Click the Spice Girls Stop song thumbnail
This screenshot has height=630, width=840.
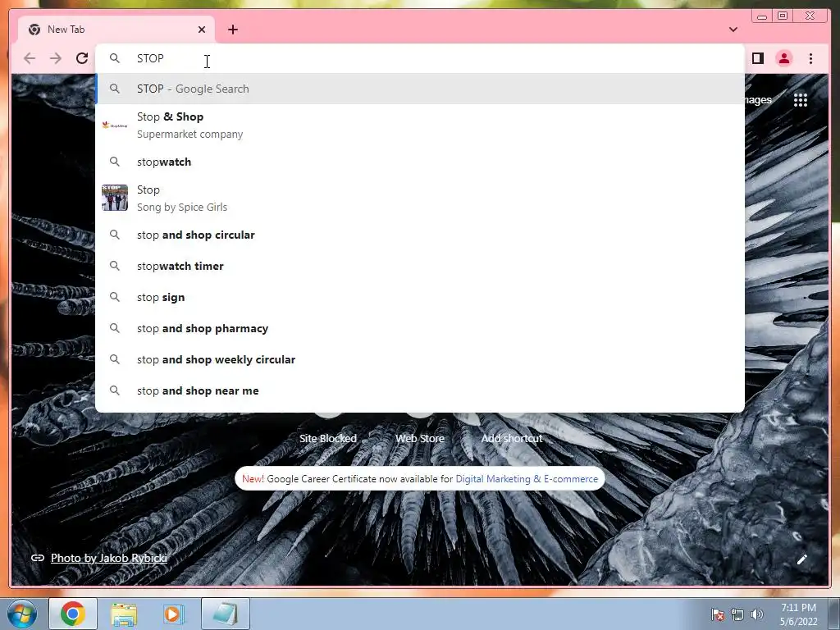(115, 198)
